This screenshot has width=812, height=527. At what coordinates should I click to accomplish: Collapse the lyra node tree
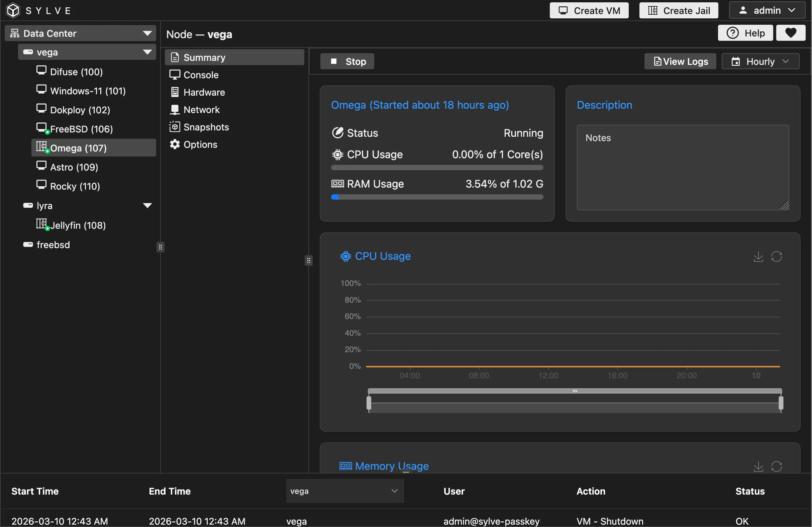pyautogui.click(x=147, y=206)
